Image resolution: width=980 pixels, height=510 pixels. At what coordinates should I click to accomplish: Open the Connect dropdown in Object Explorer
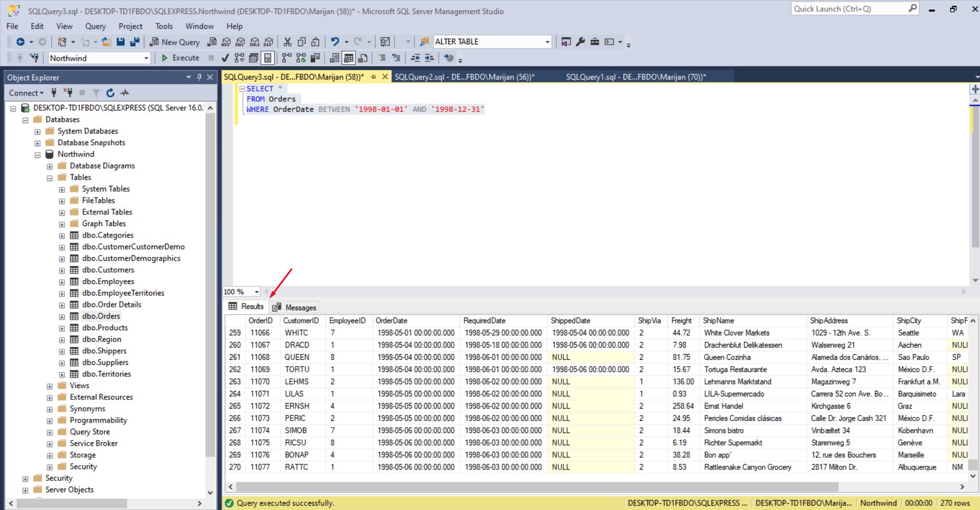26,93
